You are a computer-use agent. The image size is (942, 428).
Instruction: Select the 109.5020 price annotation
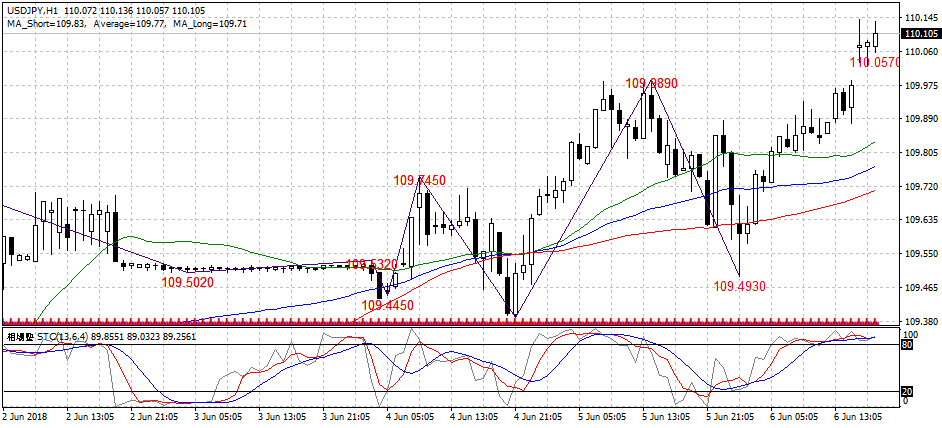pyautogui.click(x=188, y=283)
